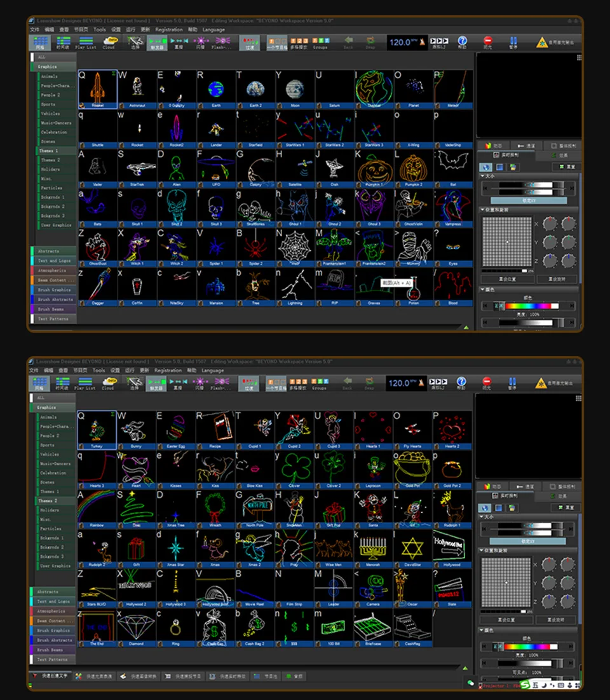
Task: Hit the red Blackout stop icon in top window
Action: 488,43
